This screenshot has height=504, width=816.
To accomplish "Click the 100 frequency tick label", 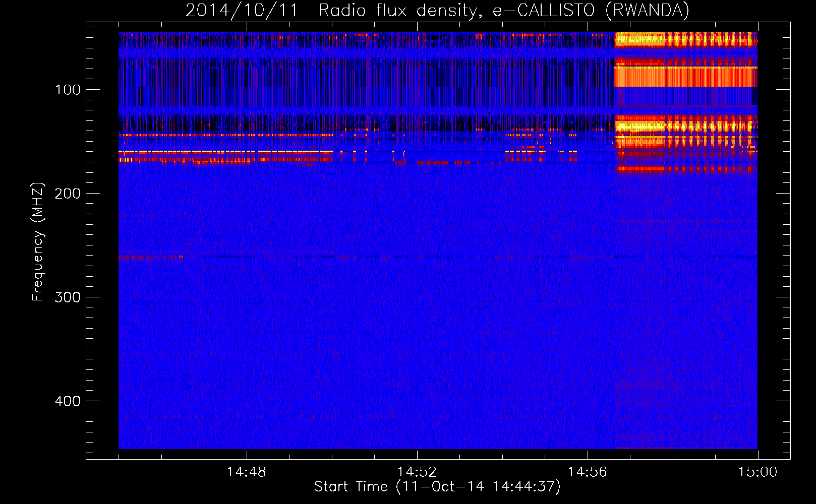I will tap(68, 90).
